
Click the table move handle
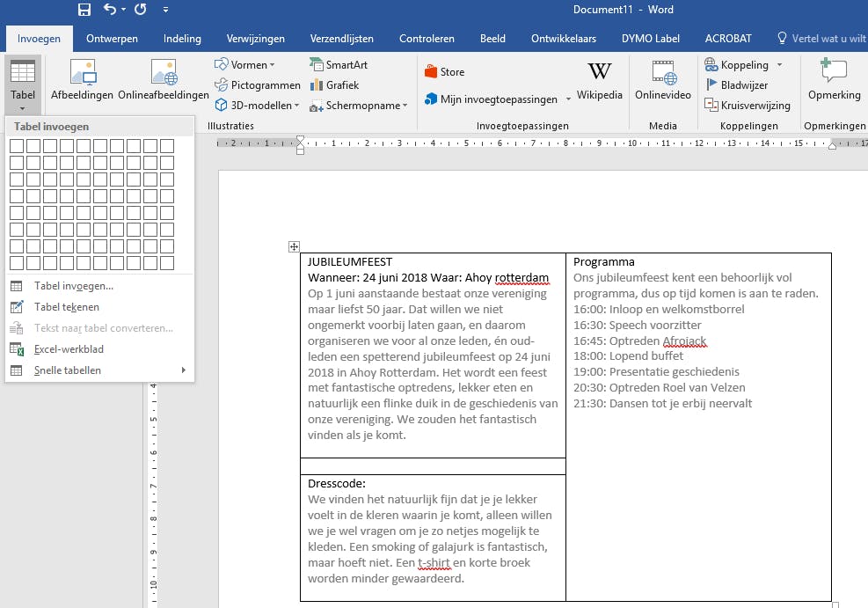[295, 247]
